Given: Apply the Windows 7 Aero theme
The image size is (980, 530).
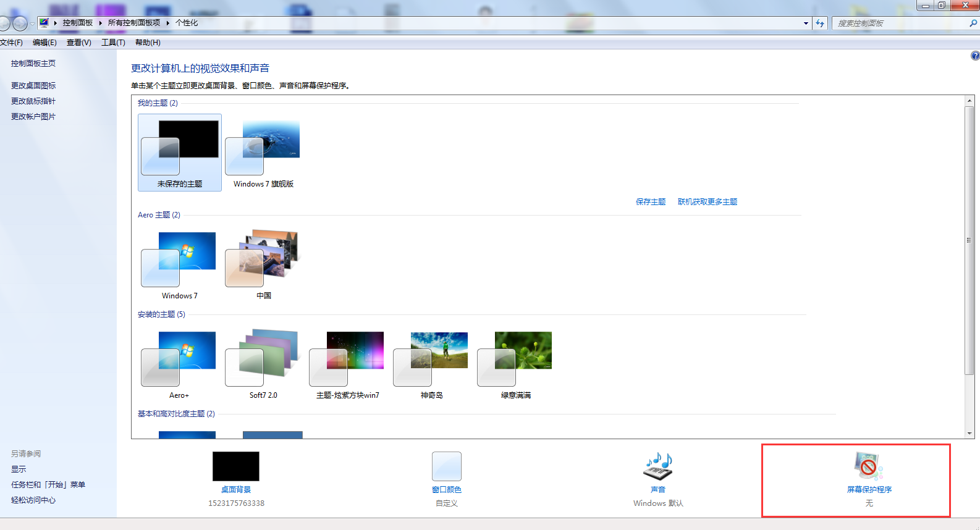Looking at the screenshot, I should [180, 264].
